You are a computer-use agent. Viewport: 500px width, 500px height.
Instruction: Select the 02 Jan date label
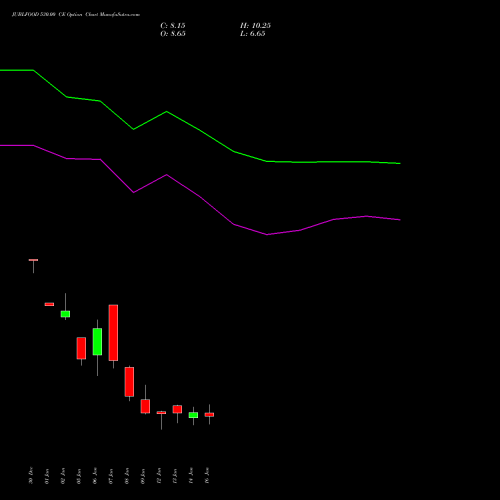pos(63,476)
